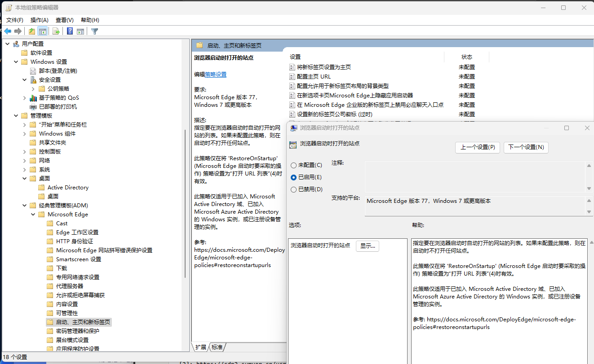This screenshot has height=364, width=594.
Task: Click the folder icon of 软件设置
Action: coord(24,53)
